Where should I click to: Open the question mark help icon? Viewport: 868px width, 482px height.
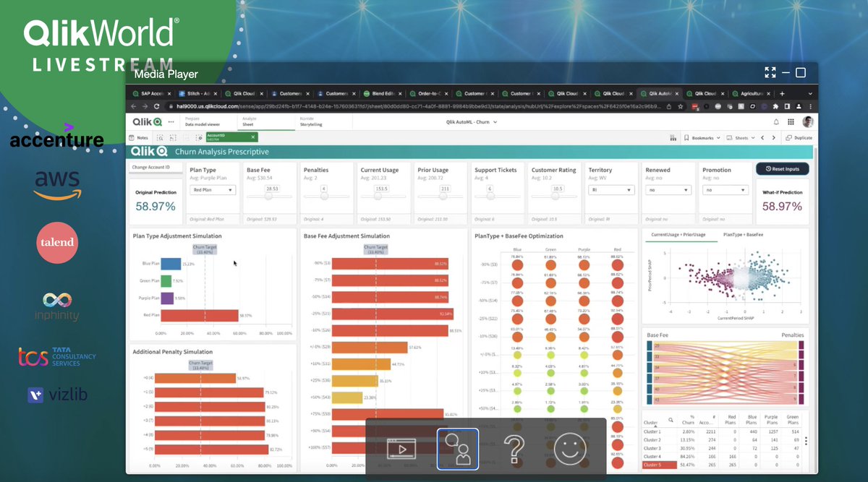click(514, 449)
